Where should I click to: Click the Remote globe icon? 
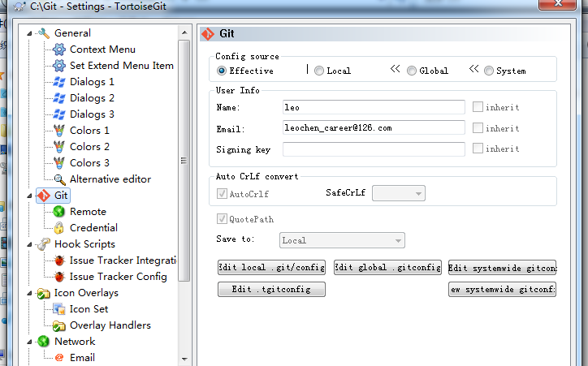pyautogui.click(x=58, y=212)
